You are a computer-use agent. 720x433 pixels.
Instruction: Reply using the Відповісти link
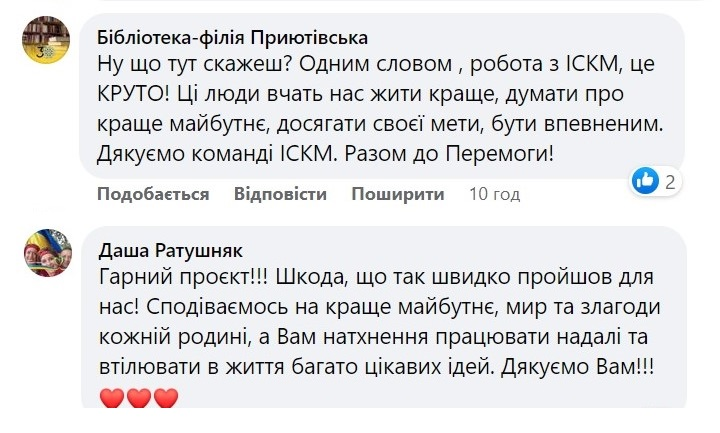coord(280,194)
